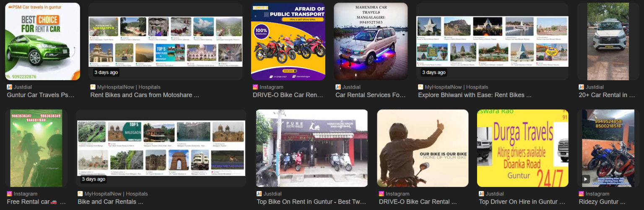
Task: Open the 'Afraid of Public Transport' bike poster
Action: pos(288,41)
